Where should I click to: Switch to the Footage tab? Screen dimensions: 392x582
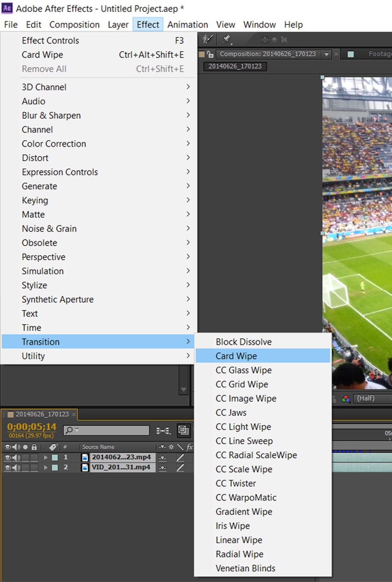coord(379,54)
